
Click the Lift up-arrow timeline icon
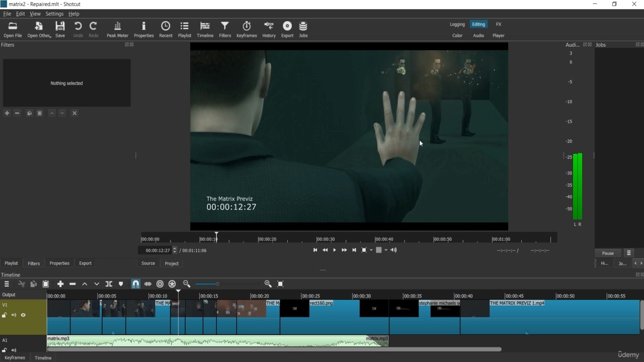pos(85,284)
